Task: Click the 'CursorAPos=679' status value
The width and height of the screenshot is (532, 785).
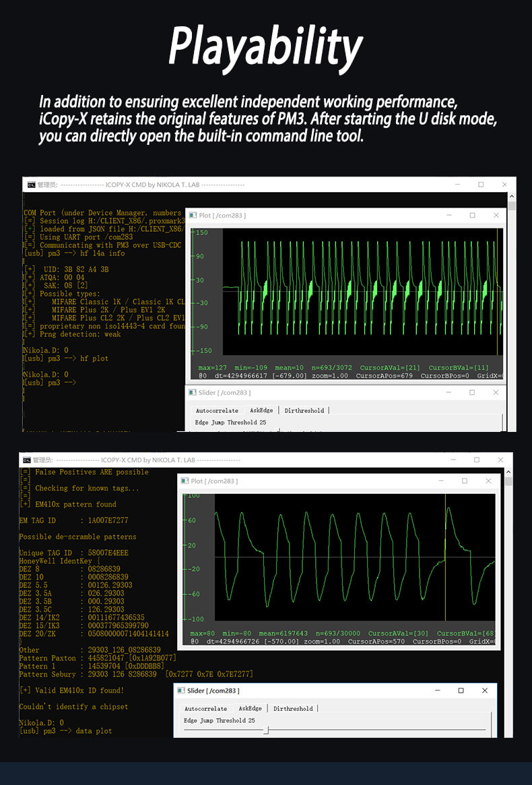Action: tap(385, 375)
